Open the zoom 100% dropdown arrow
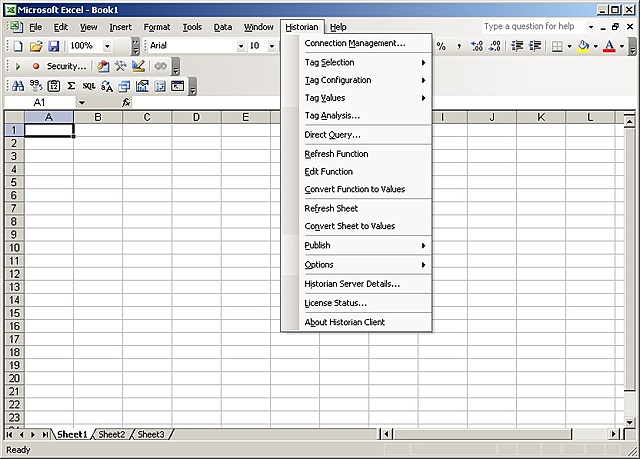 tap(107, 46)
